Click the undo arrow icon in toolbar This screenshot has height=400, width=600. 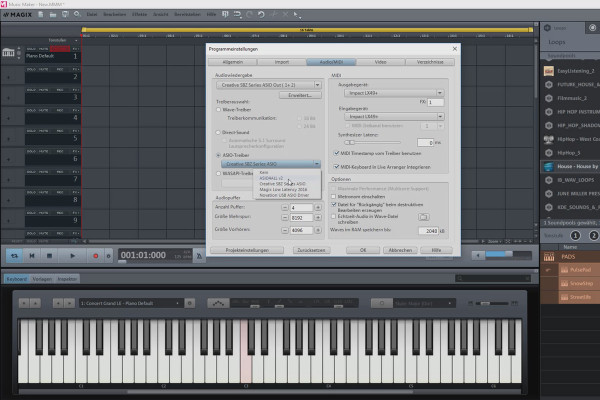(261, 15)
